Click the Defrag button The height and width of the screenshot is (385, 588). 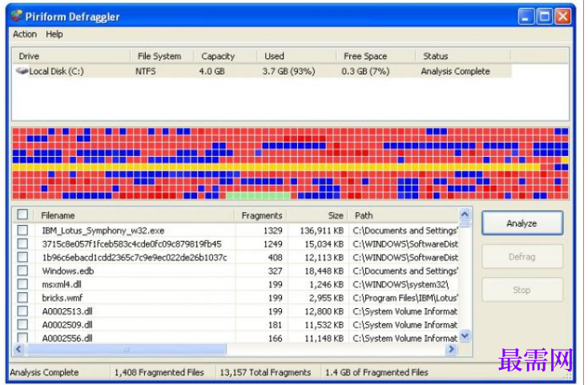(522, 257)
